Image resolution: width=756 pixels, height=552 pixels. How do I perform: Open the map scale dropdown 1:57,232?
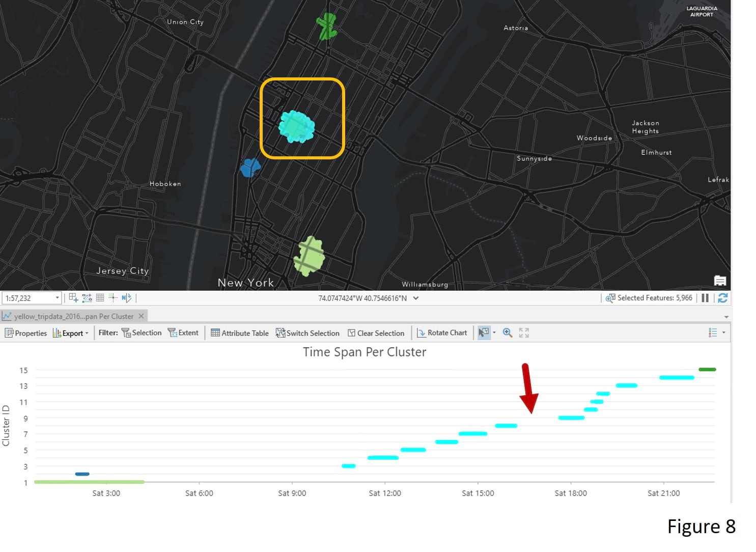pos(57,298)
